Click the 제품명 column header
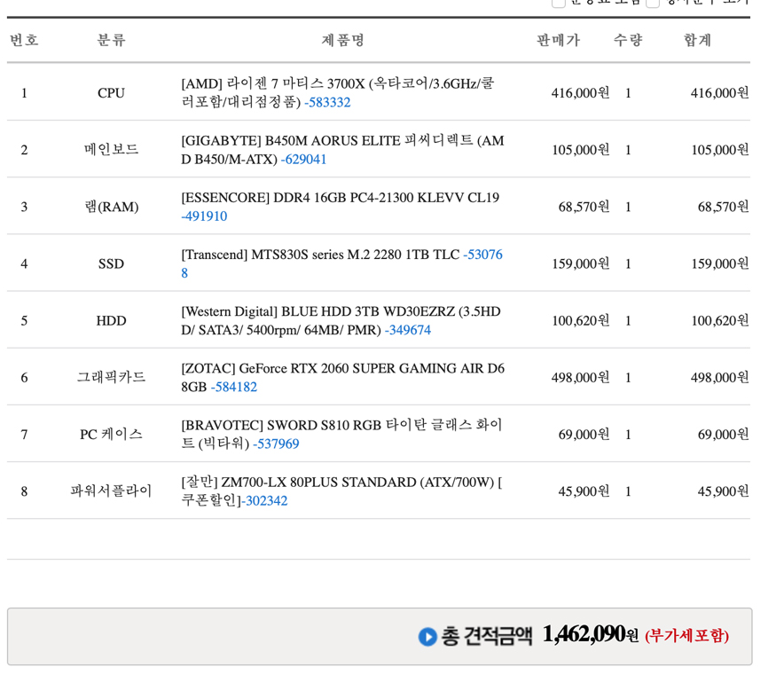The height and width of the screenshot is (683, 784). coord(342,40)
